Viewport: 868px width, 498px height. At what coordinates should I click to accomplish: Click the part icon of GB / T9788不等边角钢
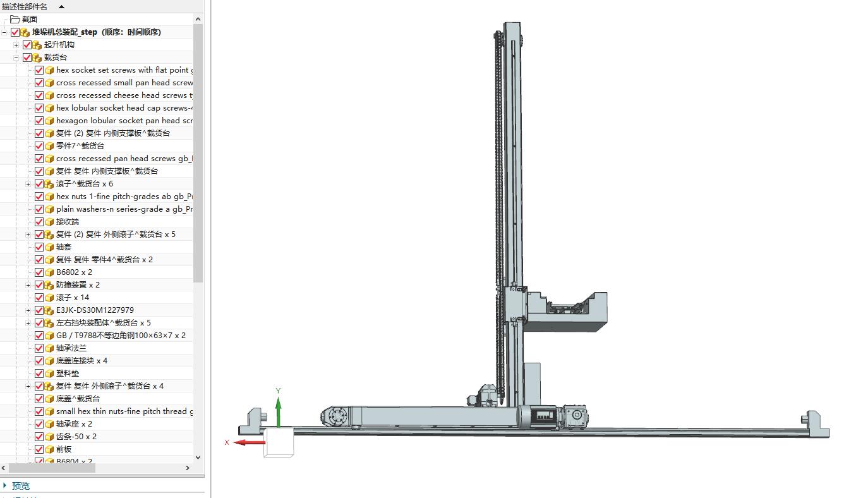pos(49,335)
